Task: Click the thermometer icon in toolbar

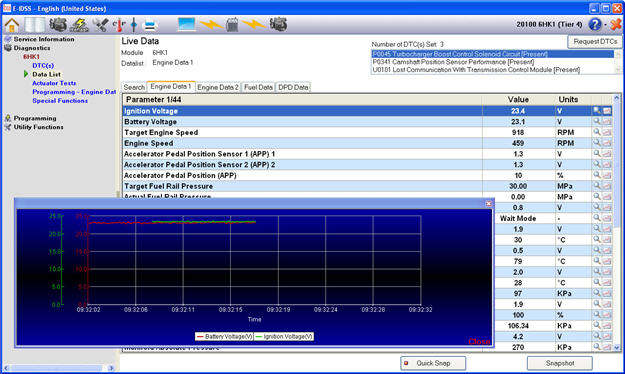Action: [x=119, y=25]
